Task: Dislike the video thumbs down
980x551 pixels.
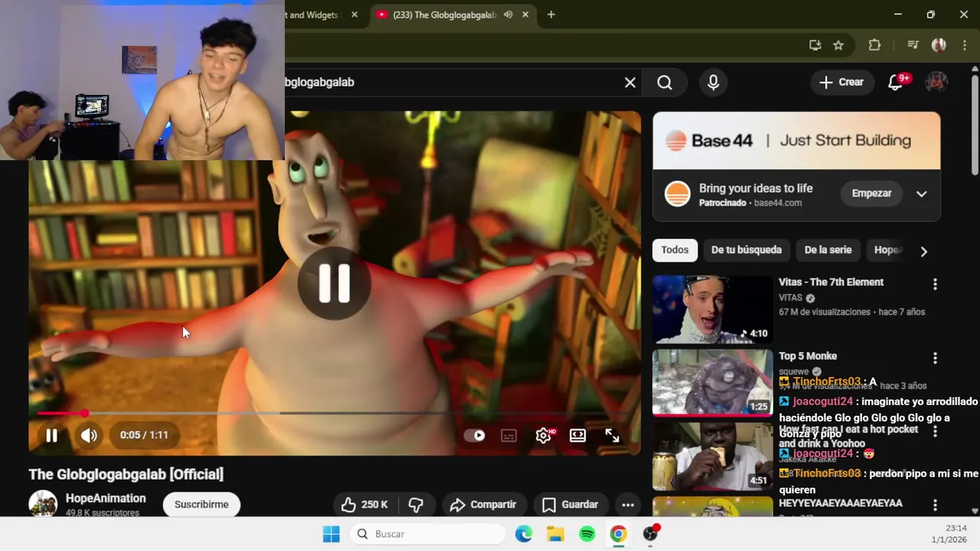Action: click(416, 504)
